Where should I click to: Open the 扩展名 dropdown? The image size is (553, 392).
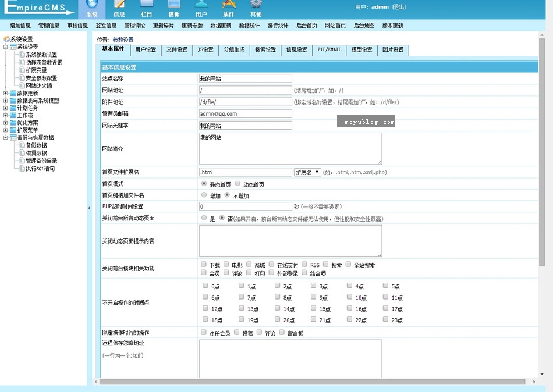coord(307,172)
